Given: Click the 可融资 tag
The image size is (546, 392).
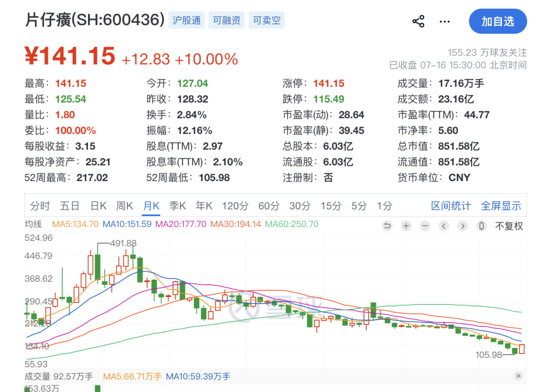Looking at the screenshot, I should [x=226, y=20].
